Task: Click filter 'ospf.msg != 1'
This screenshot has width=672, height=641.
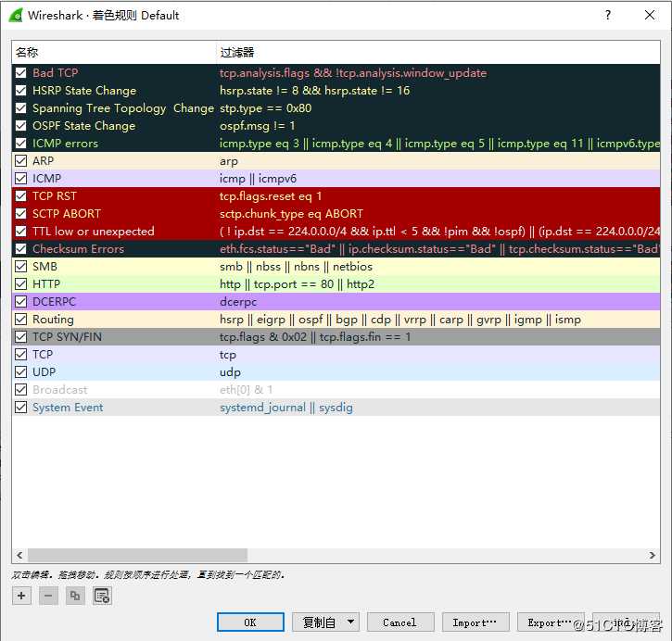Action: 257,125
